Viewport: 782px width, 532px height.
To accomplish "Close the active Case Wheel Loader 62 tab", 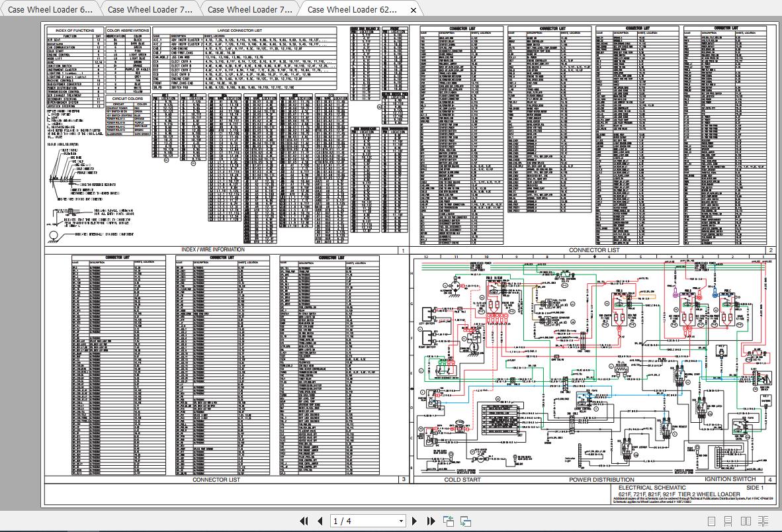I will point(413,10).
